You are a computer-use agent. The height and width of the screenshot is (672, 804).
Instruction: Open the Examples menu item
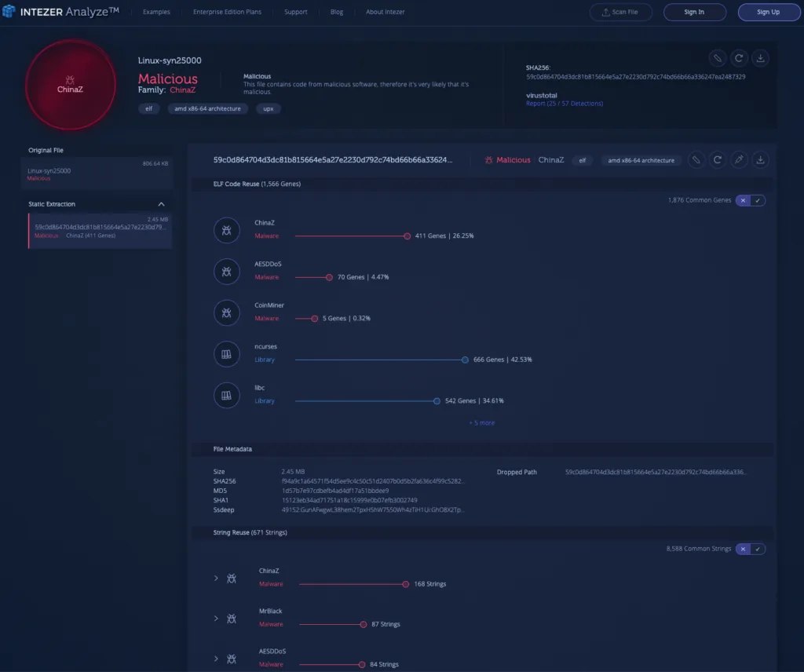tap(156, 12)
